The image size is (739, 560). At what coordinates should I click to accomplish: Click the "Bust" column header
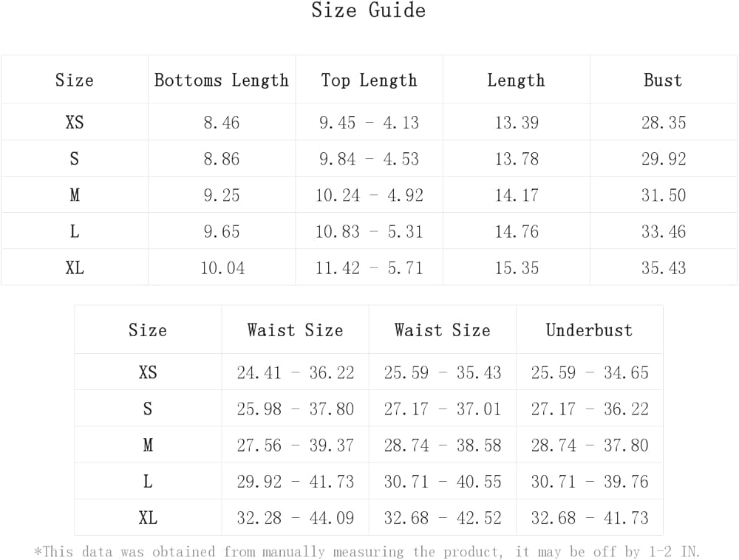click(663, 81)
